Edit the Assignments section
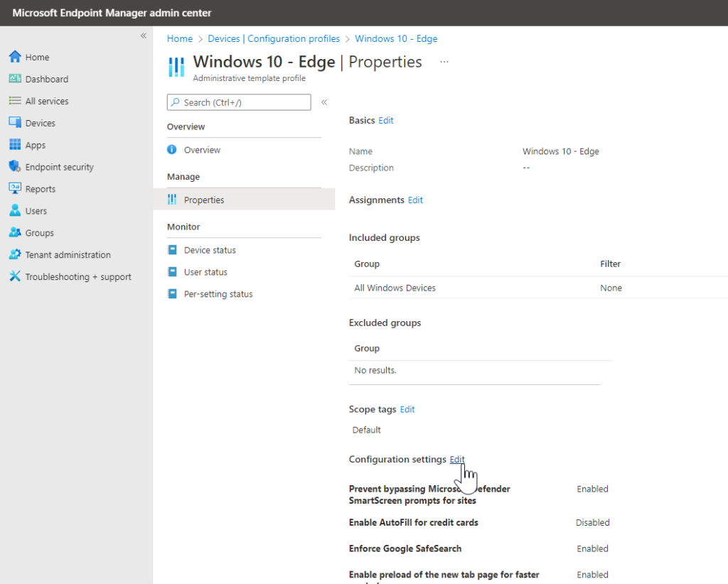Viewport: 728px width, 584px height. click(x=415, y=200)
